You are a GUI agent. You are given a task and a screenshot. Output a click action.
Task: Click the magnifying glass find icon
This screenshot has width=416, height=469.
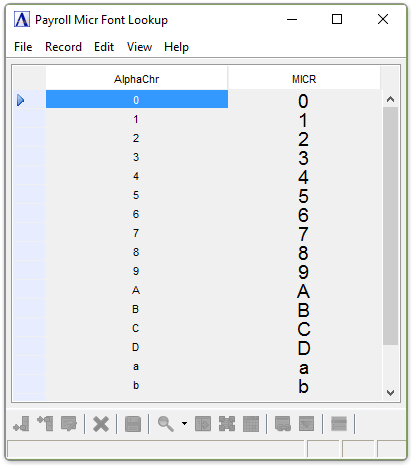[x=166, y=424]
